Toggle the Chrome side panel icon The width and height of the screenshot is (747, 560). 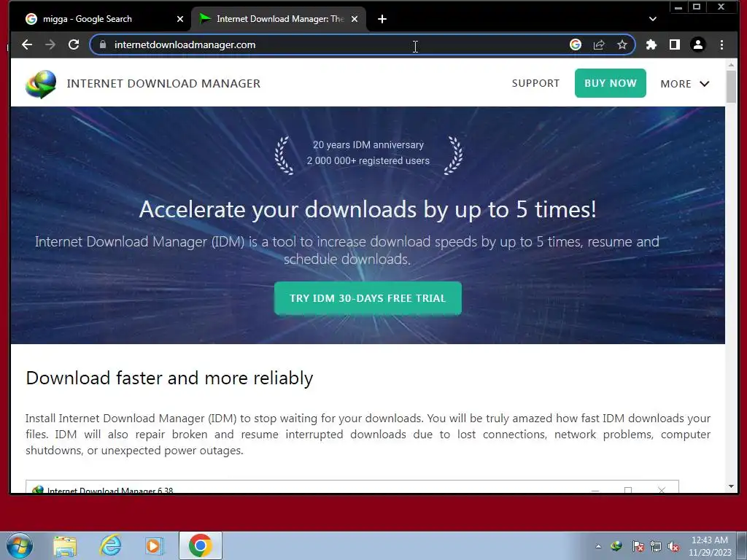coord(675,44)
